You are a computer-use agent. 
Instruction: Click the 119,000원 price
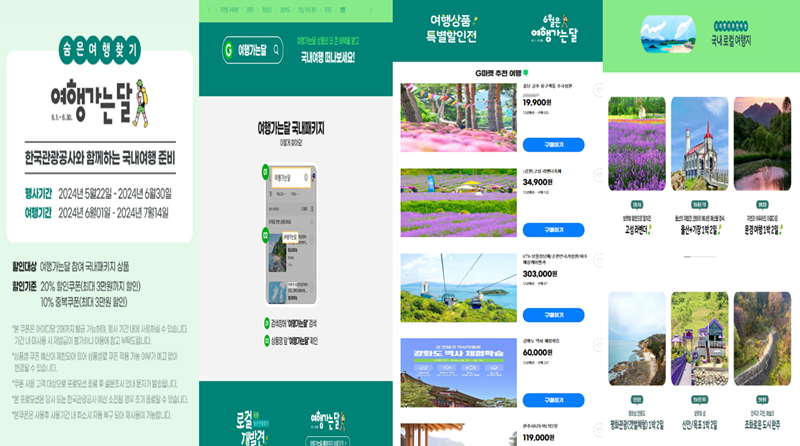pos(538,438)
